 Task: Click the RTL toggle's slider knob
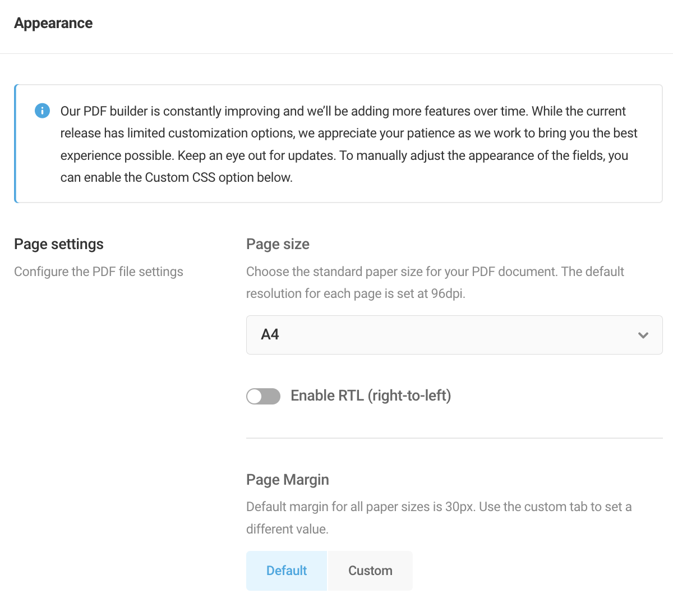pos(256,396)
